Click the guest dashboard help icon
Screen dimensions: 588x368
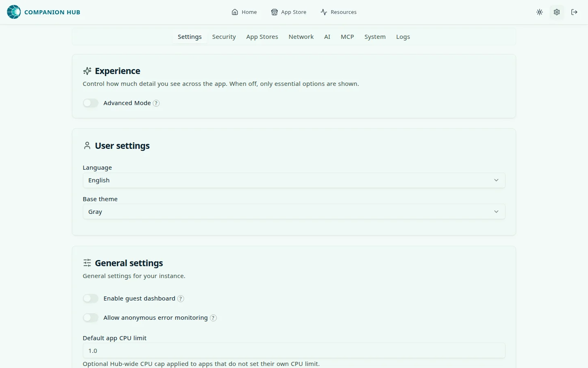pyautogui.click(x=180, y=299)
